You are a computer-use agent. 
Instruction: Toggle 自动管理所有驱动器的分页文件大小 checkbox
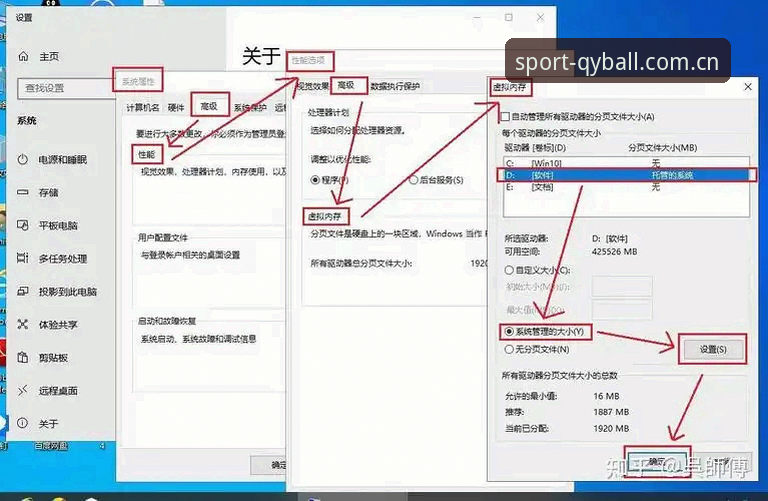click(x=505, y=117)
